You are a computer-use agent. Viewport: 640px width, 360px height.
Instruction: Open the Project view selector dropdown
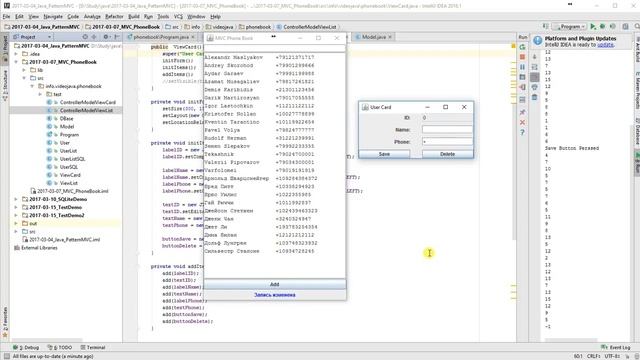click(x=32, y=37)
